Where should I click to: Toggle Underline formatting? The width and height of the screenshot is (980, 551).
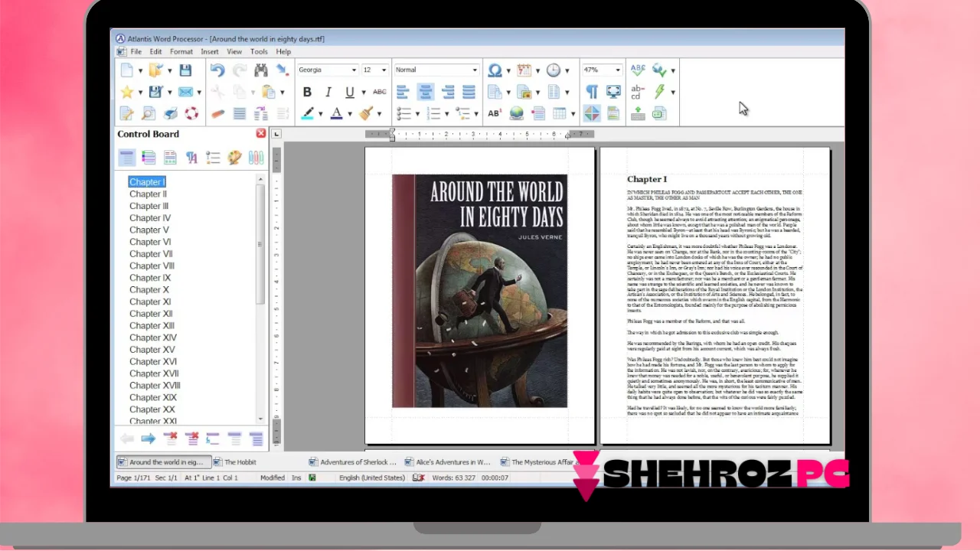(350, 92)
